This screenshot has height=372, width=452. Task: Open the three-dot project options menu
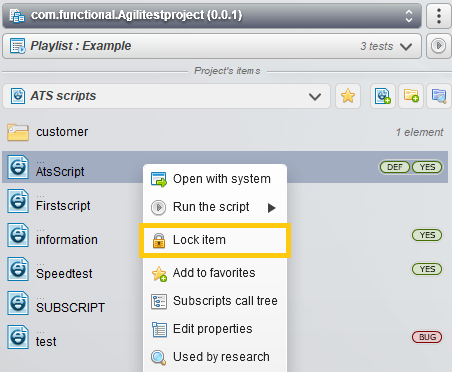click(x=439, y=16)
